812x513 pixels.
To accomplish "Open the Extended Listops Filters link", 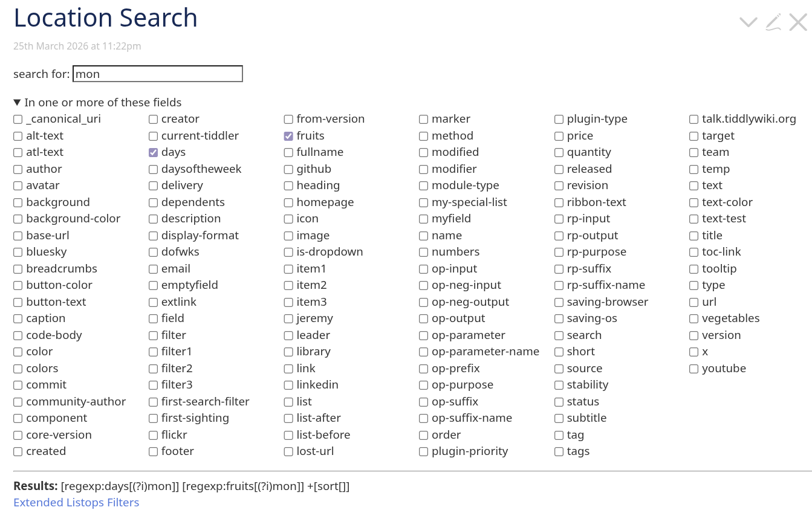I will 76,503.
